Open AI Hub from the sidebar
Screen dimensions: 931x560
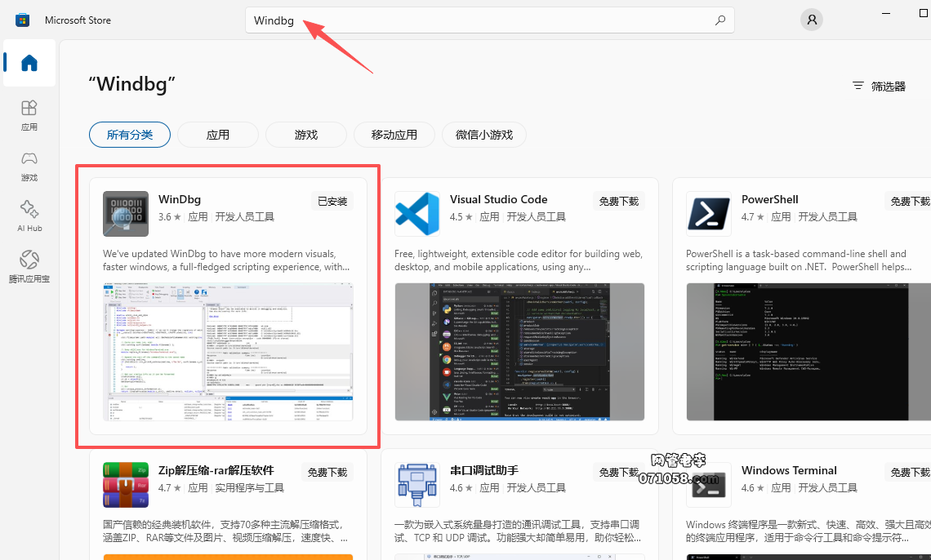pyautogui.click(x=29, y=216)
